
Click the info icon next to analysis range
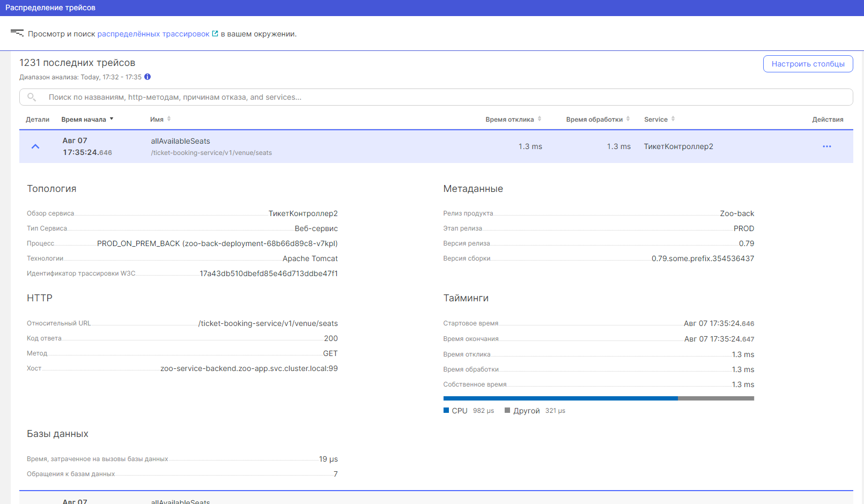pyautogui.click(x=147, y=77)
